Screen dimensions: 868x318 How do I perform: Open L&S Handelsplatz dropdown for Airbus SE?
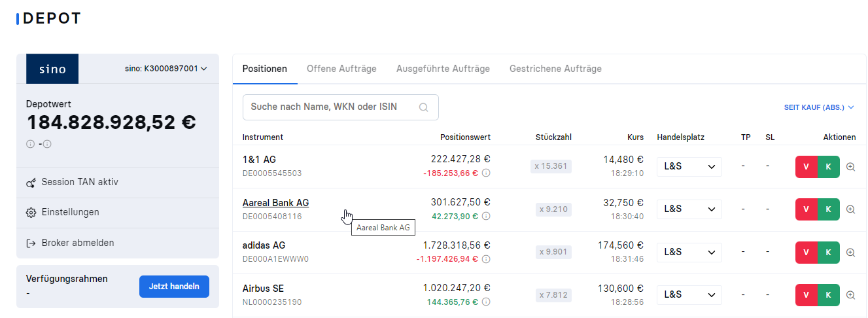pos(689,295)
